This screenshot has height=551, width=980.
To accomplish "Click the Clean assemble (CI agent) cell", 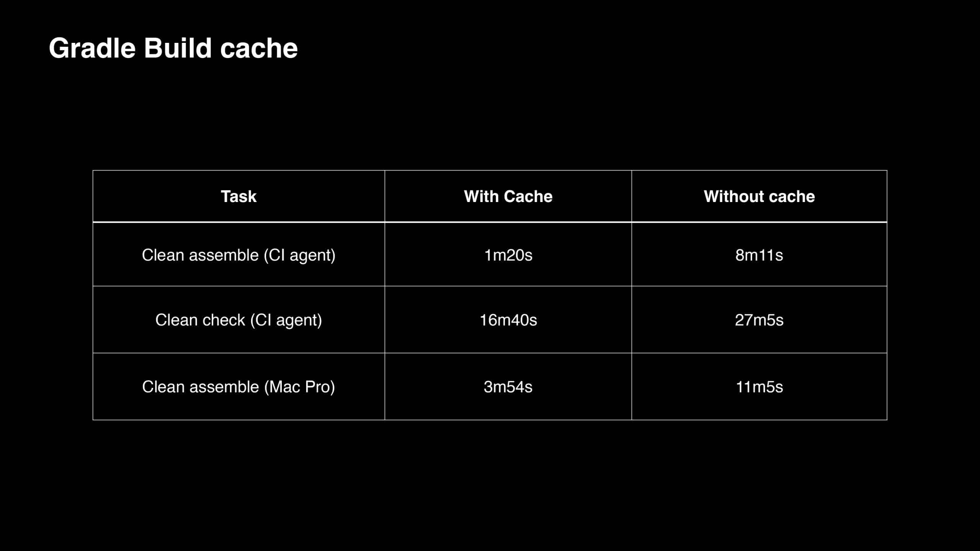I will tap(238, 255).
